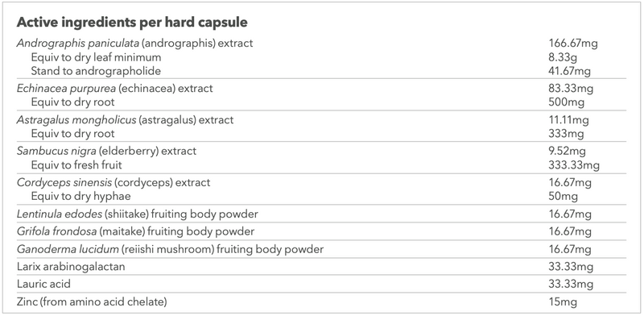644x316 pixels.
Task: Click the 'Active ingredients per hard capsule' heading
Action: [x=132, y=23]
